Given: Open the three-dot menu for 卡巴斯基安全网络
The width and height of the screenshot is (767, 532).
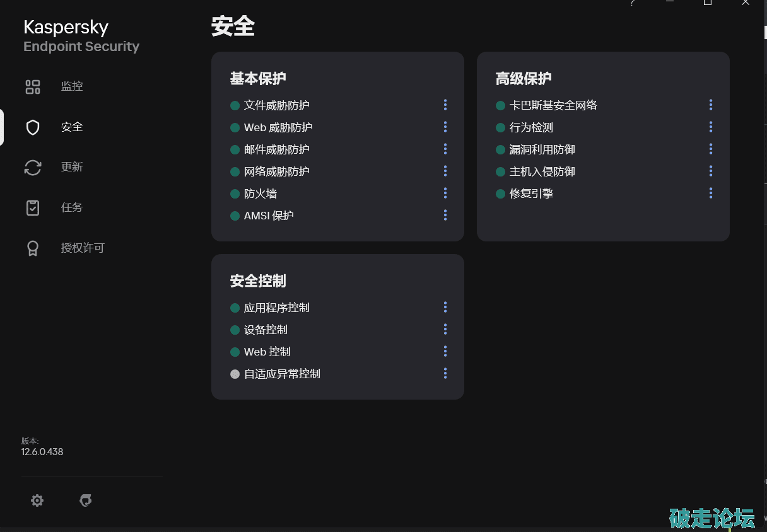Looking at the screenshot, I should 711,105.
